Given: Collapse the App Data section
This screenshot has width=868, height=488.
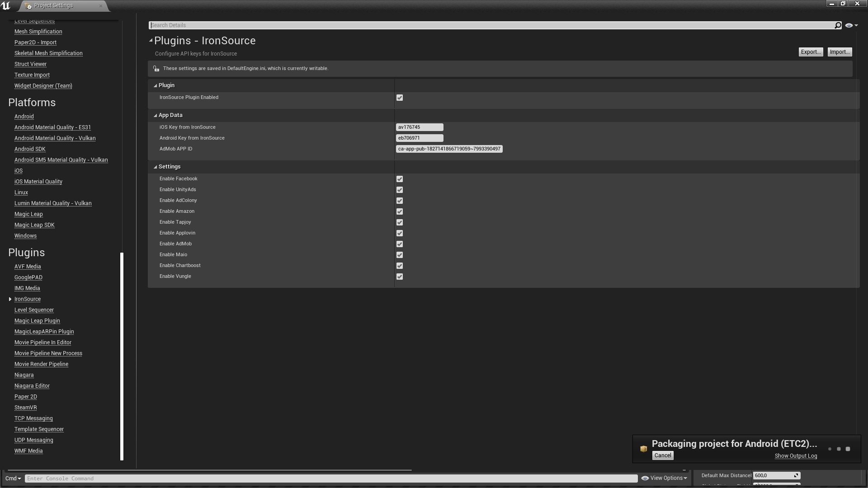Looking at the screenshot, I should pyautogui.click(x=155, y=115).
